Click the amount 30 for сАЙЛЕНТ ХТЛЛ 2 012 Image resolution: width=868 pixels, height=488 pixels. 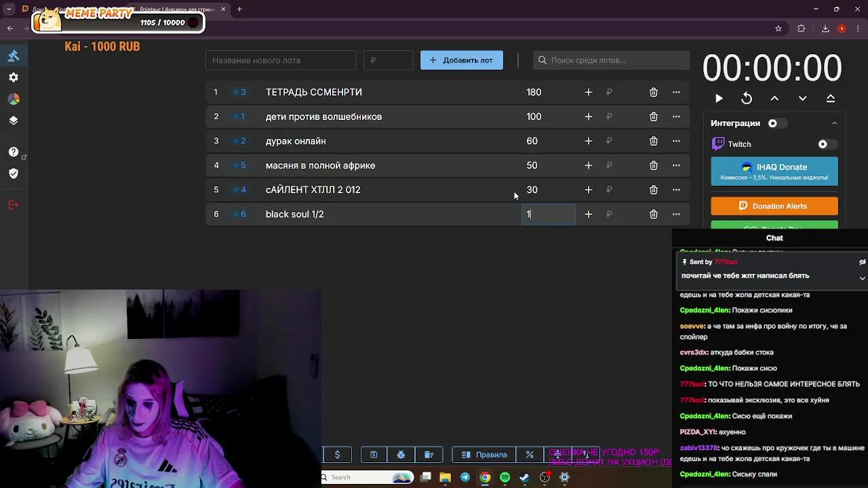[x=532, y=190]
